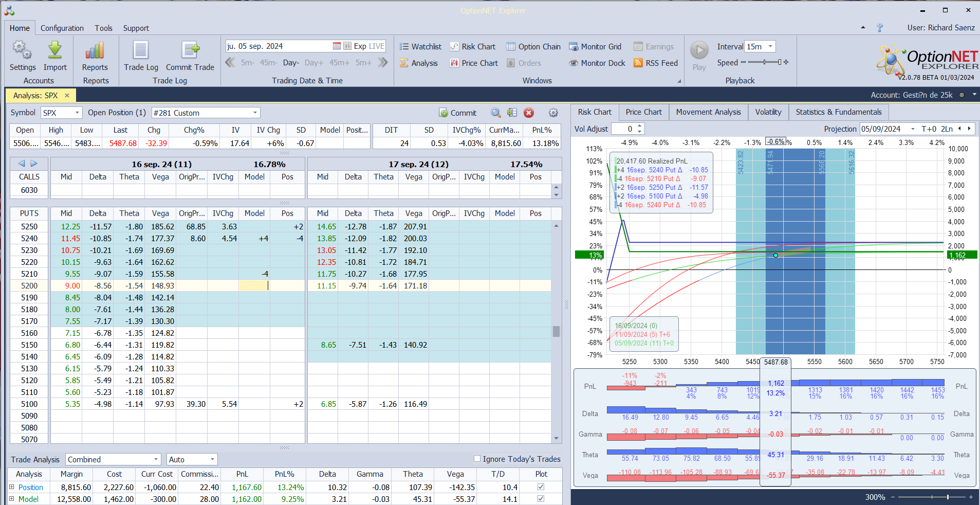
Task: Uncheck the Model row Plot checkbox
Action: pyautogui.click(x=541, y=499)
